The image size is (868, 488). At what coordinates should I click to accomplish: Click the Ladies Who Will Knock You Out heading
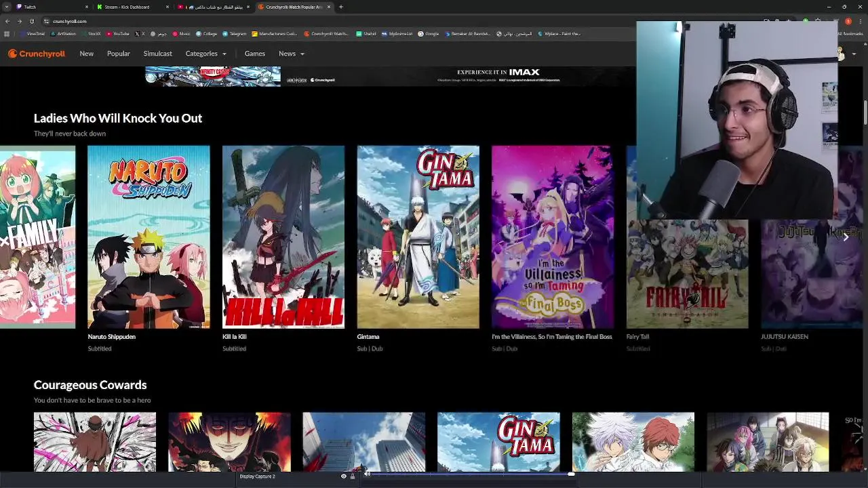(x=118, y=118)
